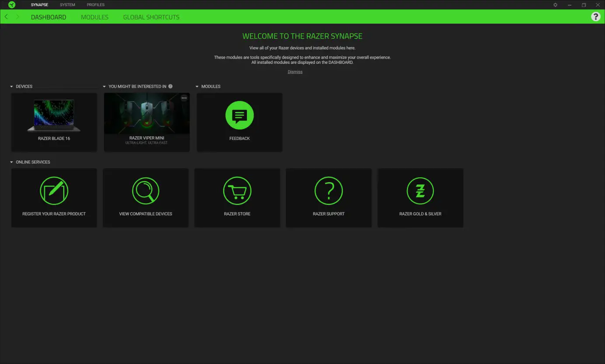Collapse the ONLINE SERVICES section

(12, 162)
